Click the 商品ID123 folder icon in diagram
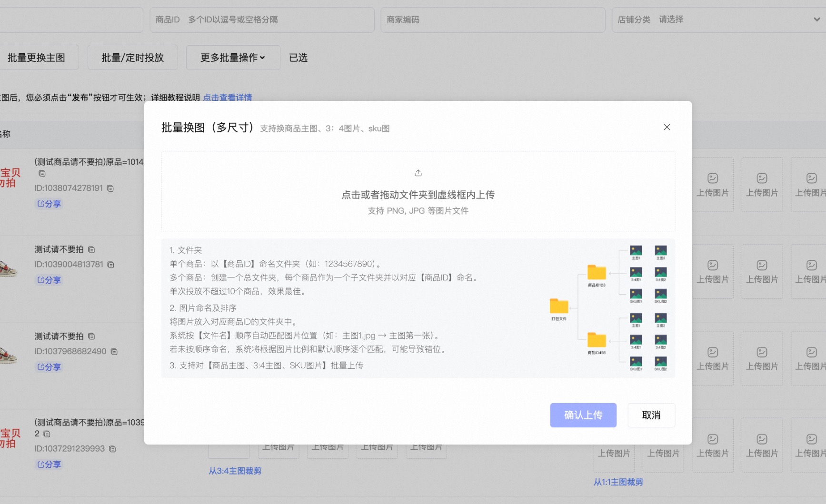The height and width of the screenshot is (504, 826). 596,272
